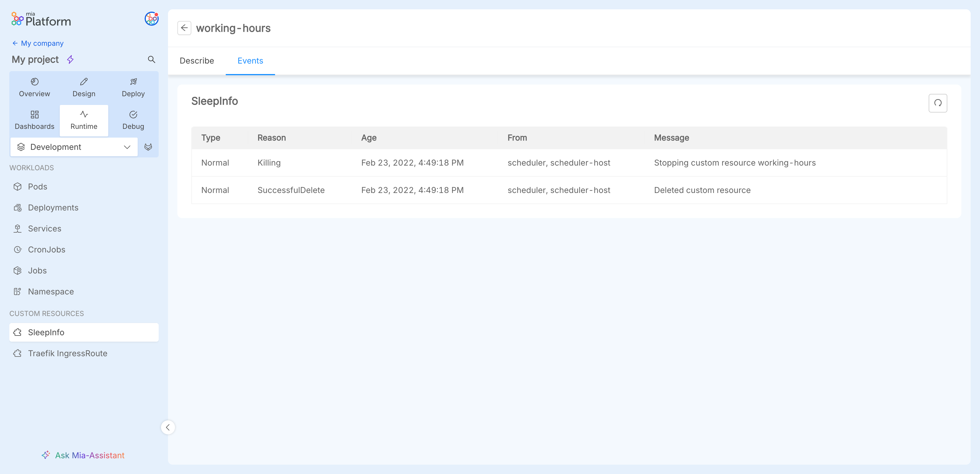980x474 pixels.
Task: Click the lightning bolt beside My project
Action: (70, 59)
